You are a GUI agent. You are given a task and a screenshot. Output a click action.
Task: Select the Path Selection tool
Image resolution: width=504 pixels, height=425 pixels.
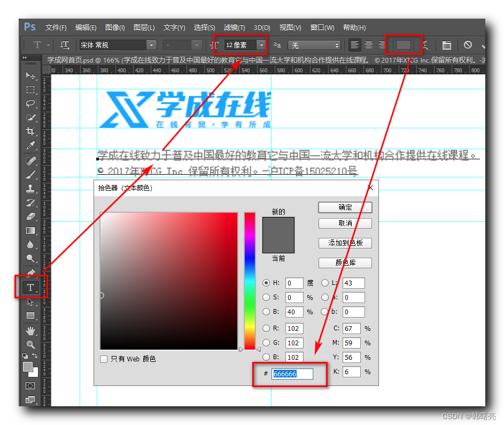30,302
